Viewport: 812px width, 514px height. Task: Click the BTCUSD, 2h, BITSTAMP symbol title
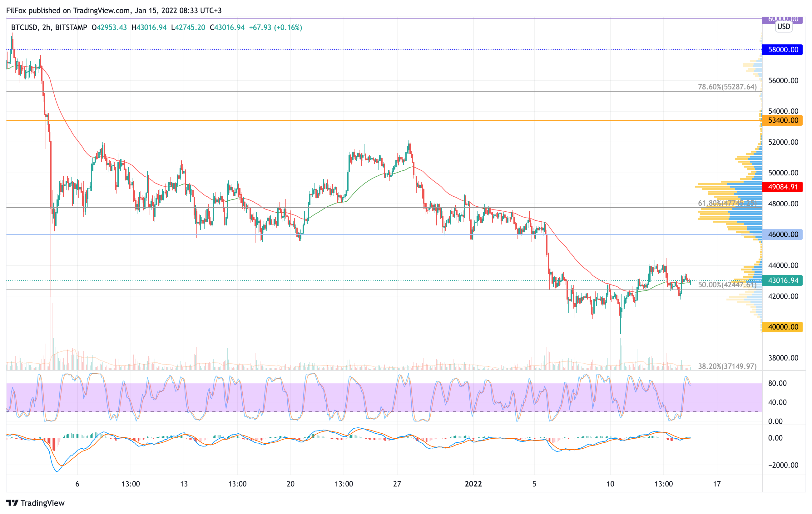pos(49,28)
